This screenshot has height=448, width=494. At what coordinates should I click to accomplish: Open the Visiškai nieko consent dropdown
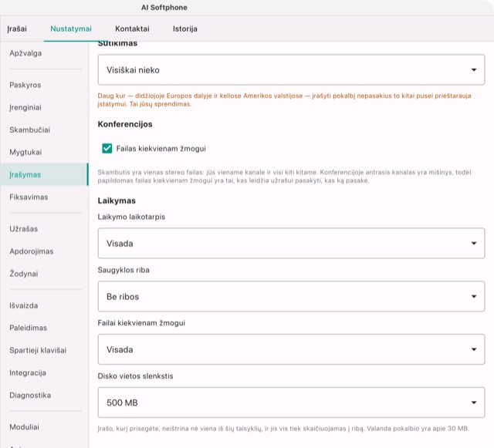(x=291, y=69)
